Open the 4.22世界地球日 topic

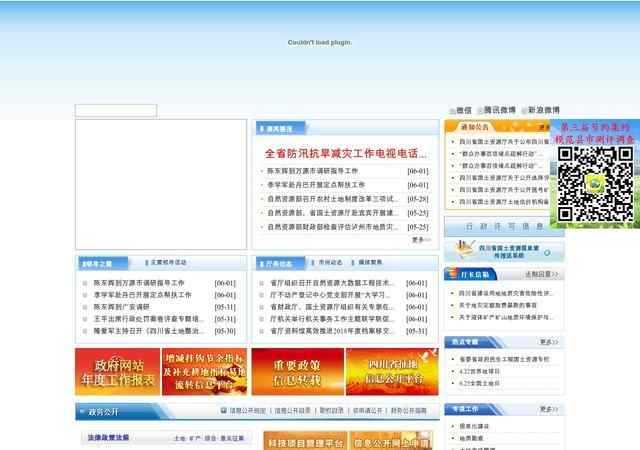pyautogui.click(x=479, y=371)
